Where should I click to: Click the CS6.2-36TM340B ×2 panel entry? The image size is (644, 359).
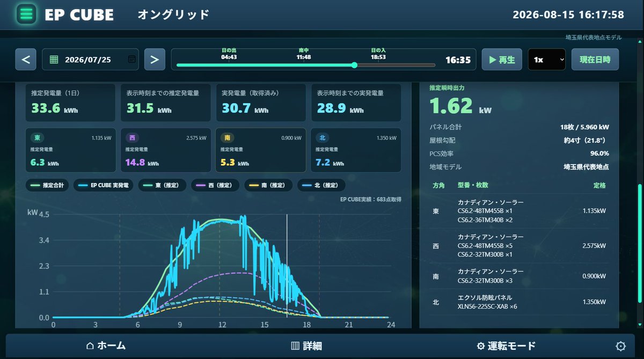point(485,220)
